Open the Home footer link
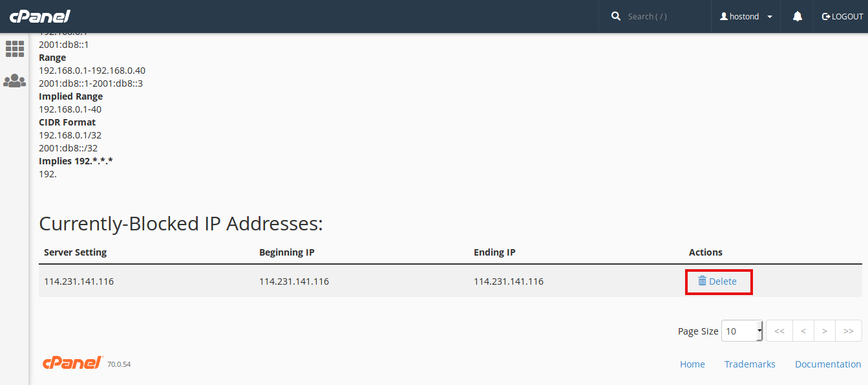This screenshot has width=868, height=385. tap(692, 364)
